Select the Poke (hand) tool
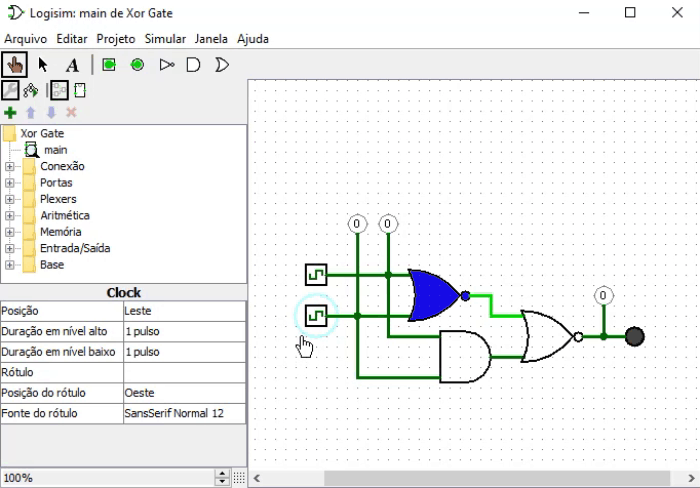The image size is (700, 488). pyautogui.click(x=14, y=65)
